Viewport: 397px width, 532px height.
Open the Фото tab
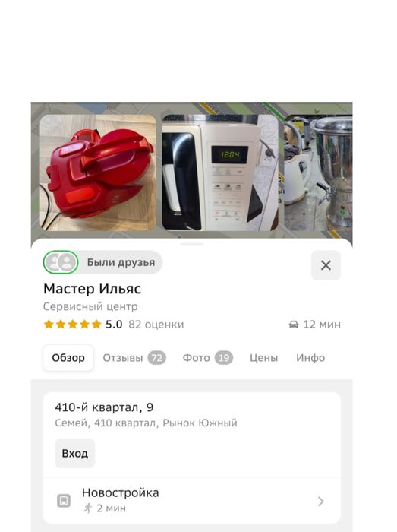click(x=208, y=358)
